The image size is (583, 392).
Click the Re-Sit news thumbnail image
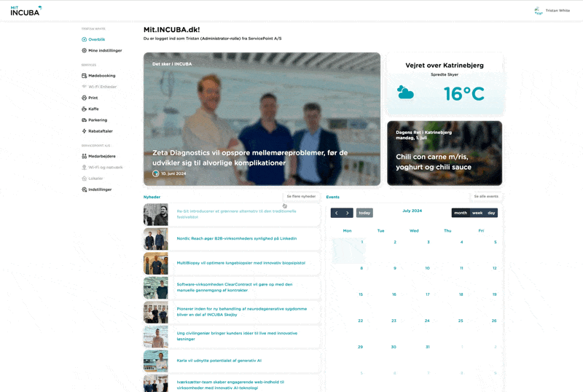(156, 215)
